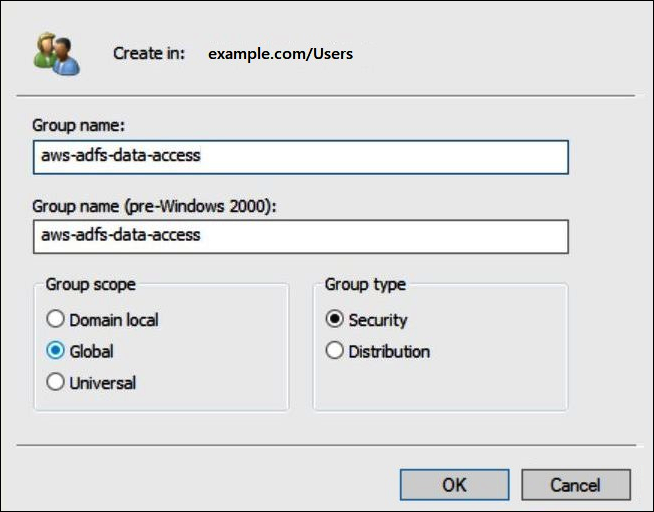
Task: Cancel the new group dialog
Action: point(576,485)
